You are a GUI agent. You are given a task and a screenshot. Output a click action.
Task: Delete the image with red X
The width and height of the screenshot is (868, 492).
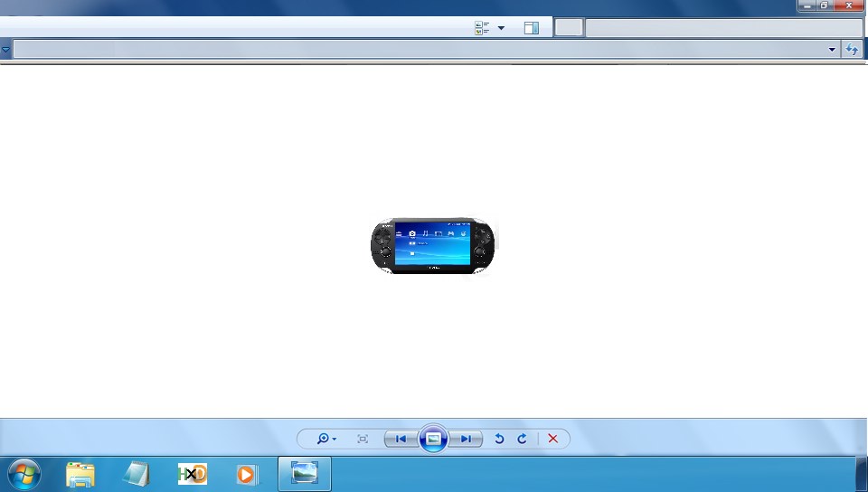(x=552, y=439)
